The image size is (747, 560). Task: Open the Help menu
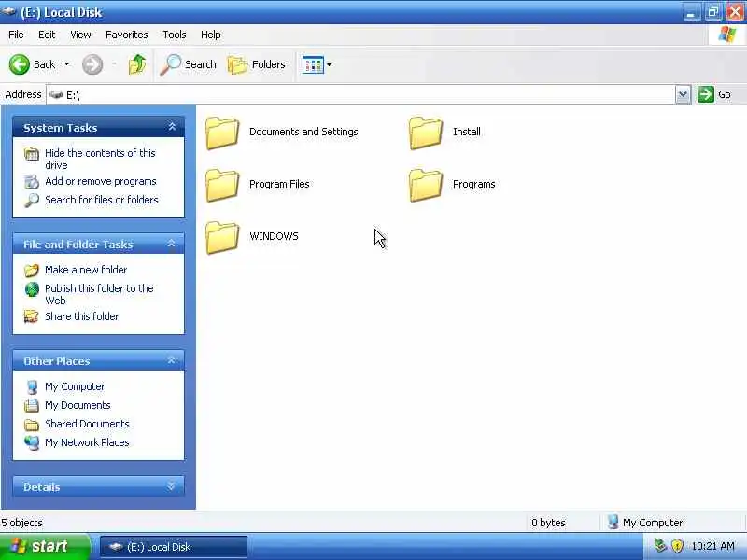211,35
